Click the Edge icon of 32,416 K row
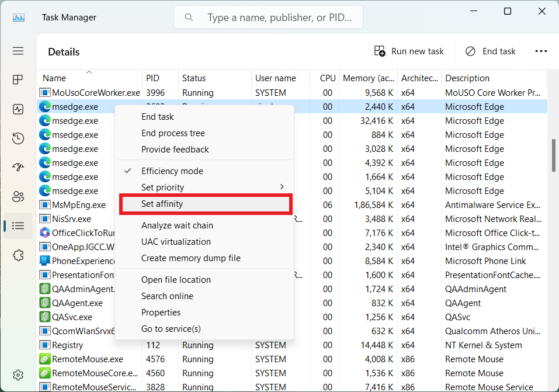Viewport: 559px width, 392px height. (44, 120)
